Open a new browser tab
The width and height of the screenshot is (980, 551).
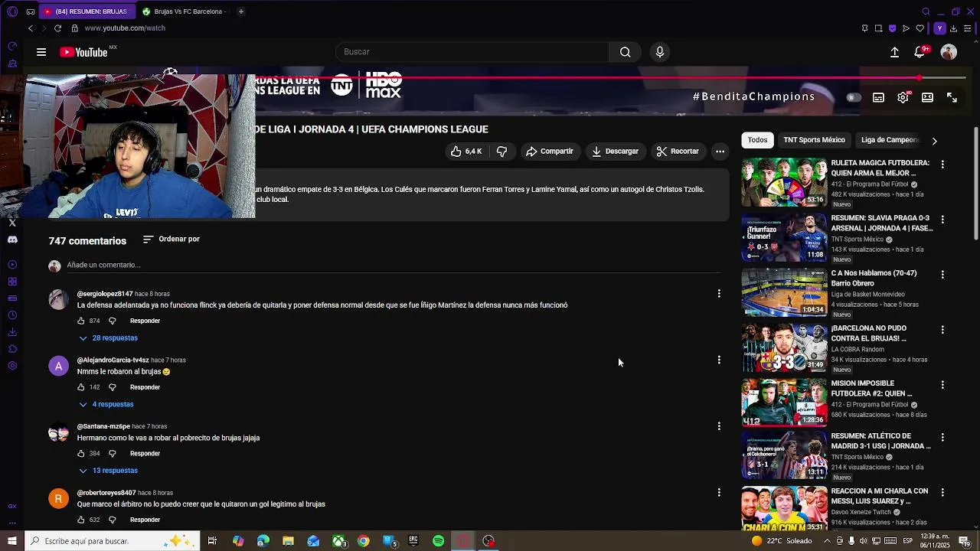point(240,11)
